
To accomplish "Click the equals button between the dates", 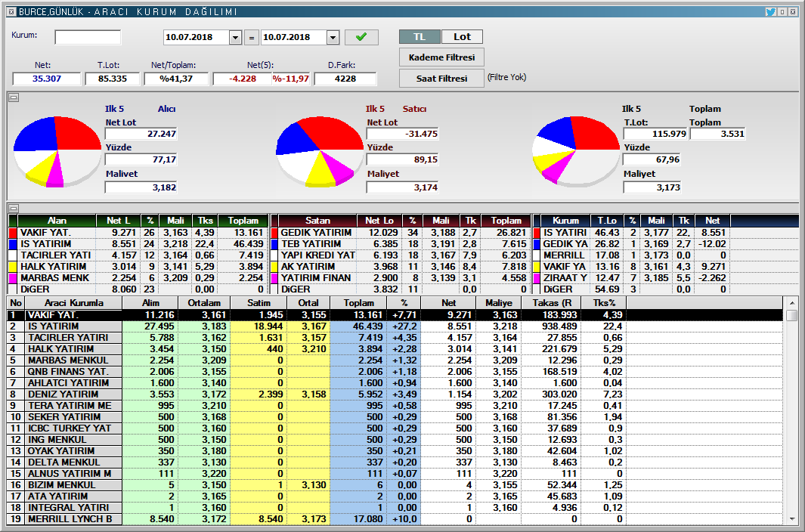I will (x=251, y=38).
